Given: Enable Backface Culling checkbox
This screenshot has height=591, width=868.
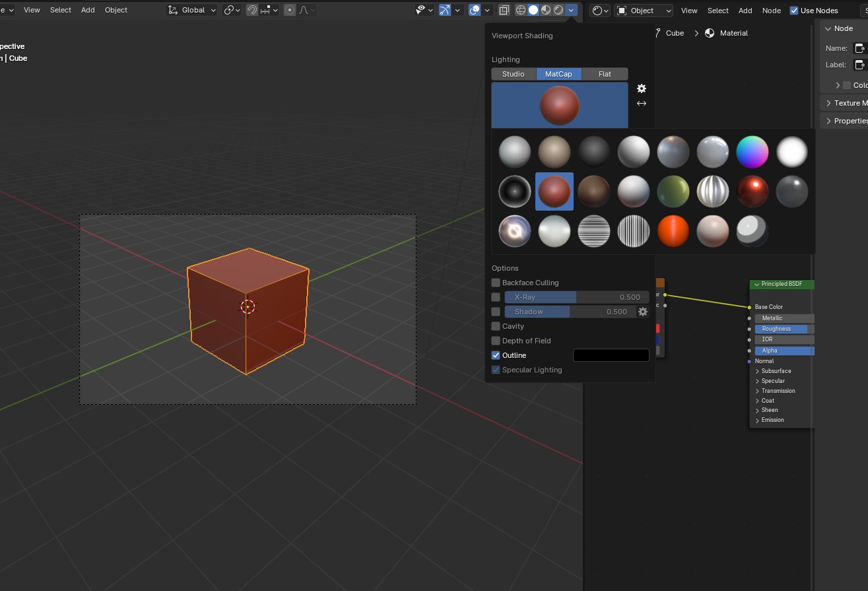Looking at the screenshot, I should (x=496, y=283).
